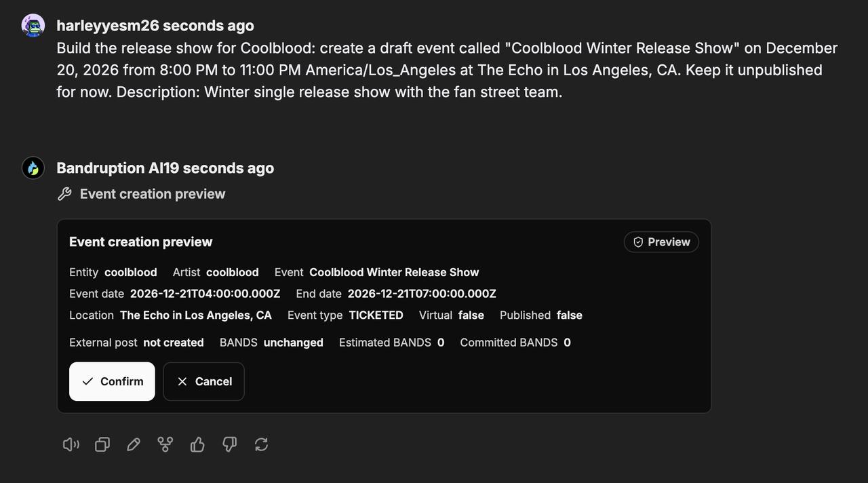Regenerate the response with the refresh icon
The height and width of the screenshot is (483, 868).
[261, 444]
